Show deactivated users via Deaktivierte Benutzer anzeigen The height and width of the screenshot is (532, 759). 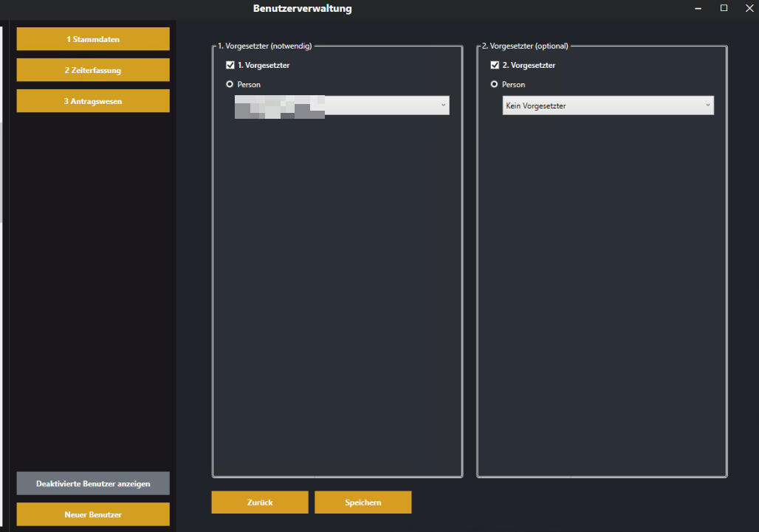[93, 483]
